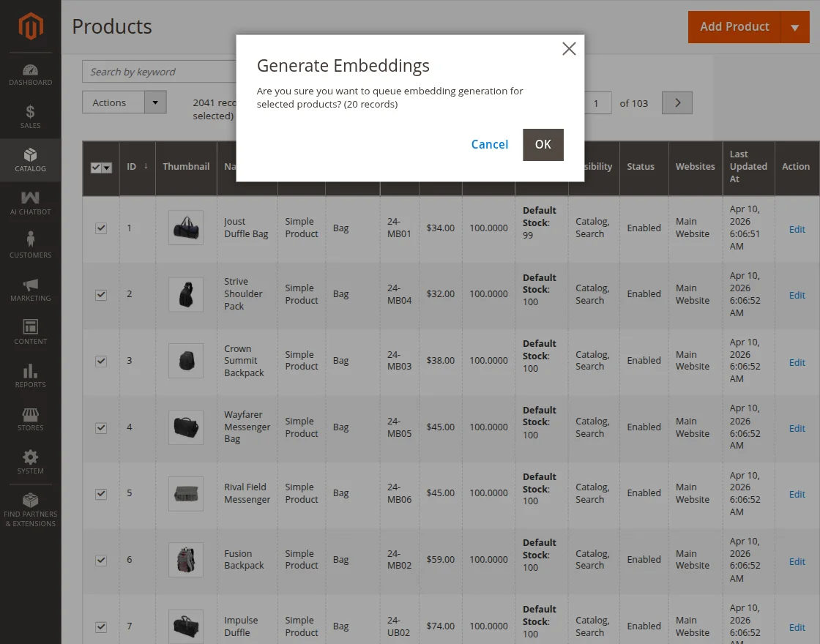Click the Strive Shoulder Pack thumbnail
Viewport: 820px width, 644px height.
(186, 294)
